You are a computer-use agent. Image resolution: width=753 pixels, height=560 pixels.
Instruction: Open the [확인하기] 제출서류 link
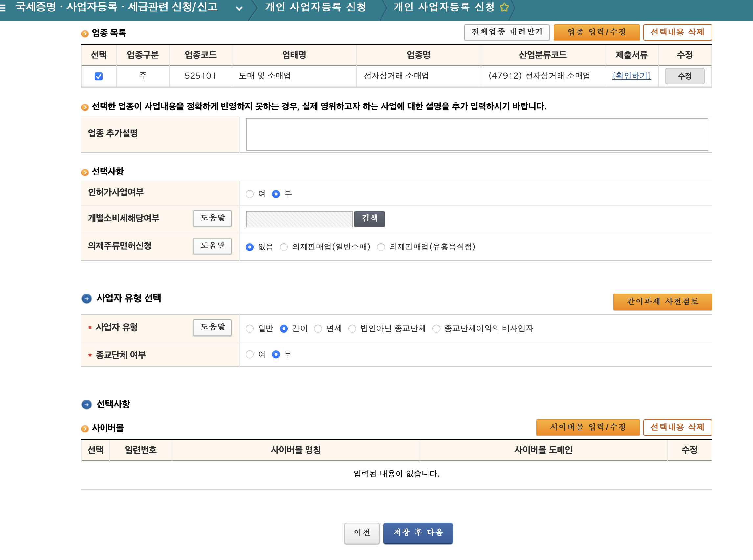click(x=631, y=76)
